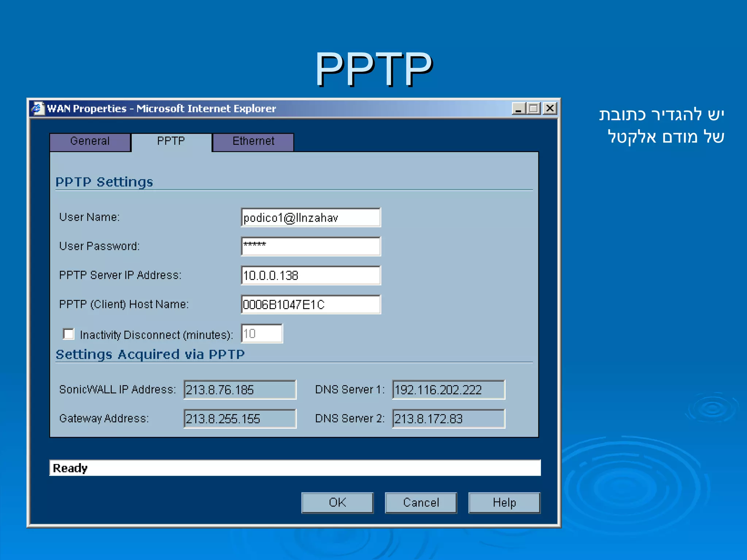Open the Help button
Image resolution: width=747 pixels, height=560 pixels.
[x=504, y=503]
